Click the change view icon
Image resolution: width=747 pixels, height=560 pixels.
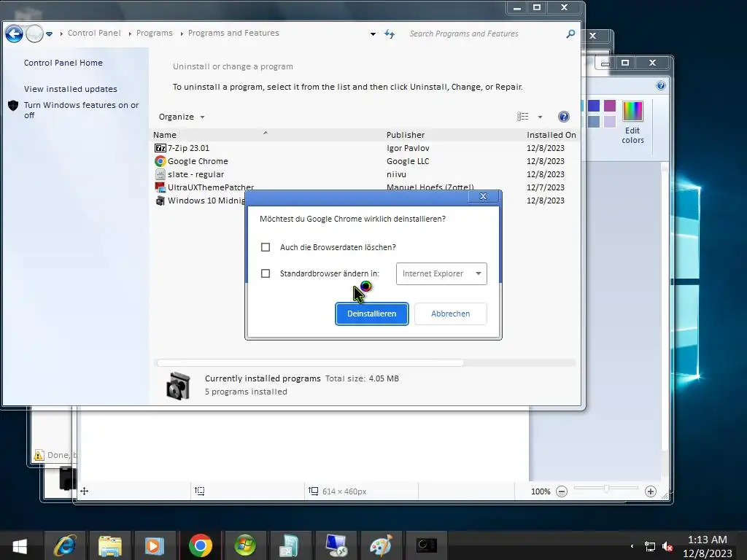tap(522, 117)
